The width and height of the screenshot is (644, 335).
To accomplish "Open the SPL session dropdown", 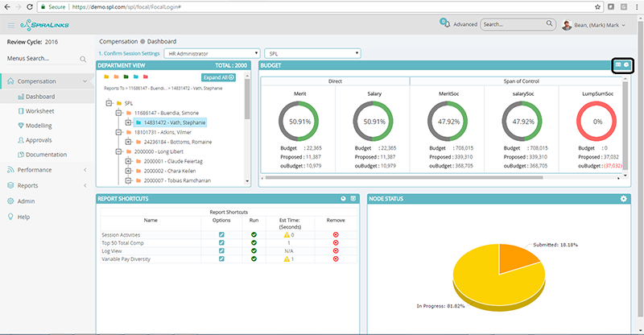I will click(312, 53).
